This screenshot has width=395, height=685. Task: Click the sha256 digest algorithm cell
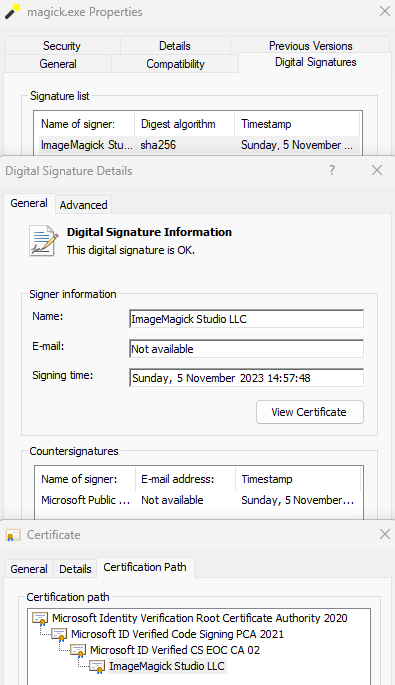click(x=158, y=145)
